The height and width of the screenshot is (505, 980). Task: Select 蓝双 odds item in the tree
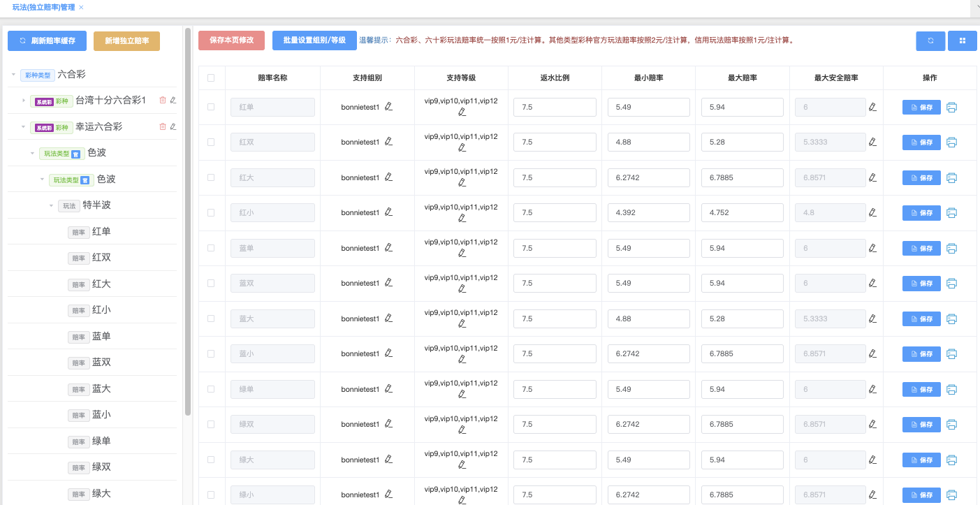coord(101,363)
